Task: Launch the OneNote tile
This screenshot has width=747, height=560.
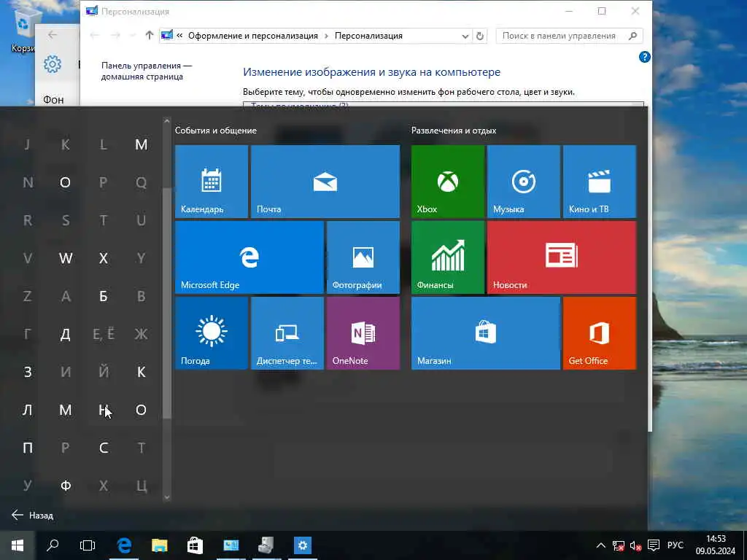Action: 363,333
